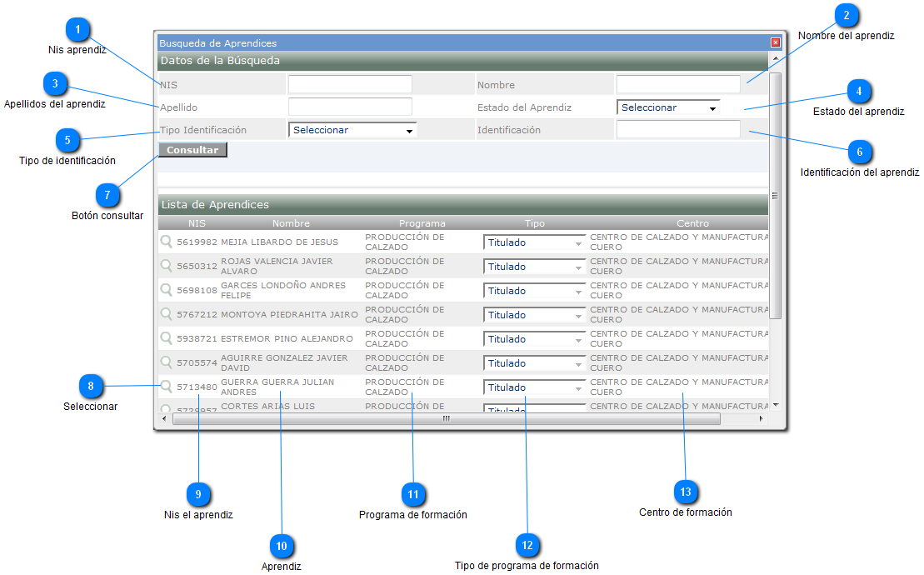The width and height of the screenshot is (924, 575).
Task: Click the magnifier icon for NIS 5650312
Action: [x=166, y=266]
